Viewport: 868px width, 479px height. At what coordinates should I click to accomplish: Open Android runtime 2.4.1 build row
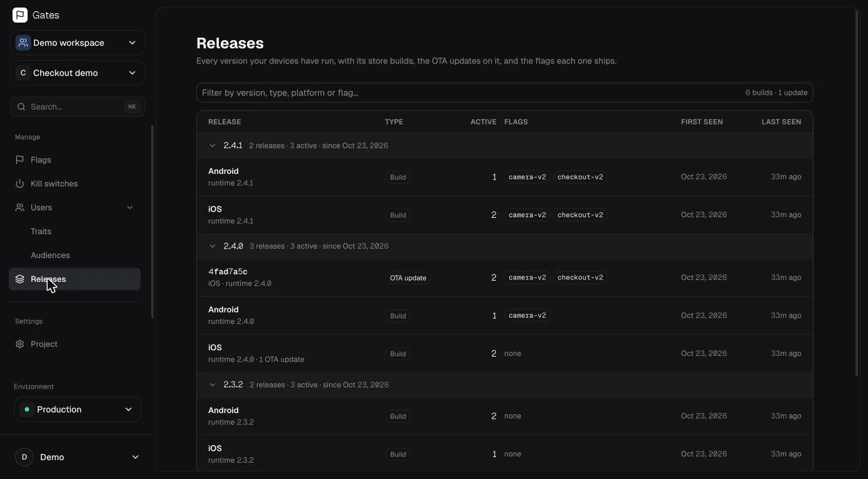tap(505, 177)
